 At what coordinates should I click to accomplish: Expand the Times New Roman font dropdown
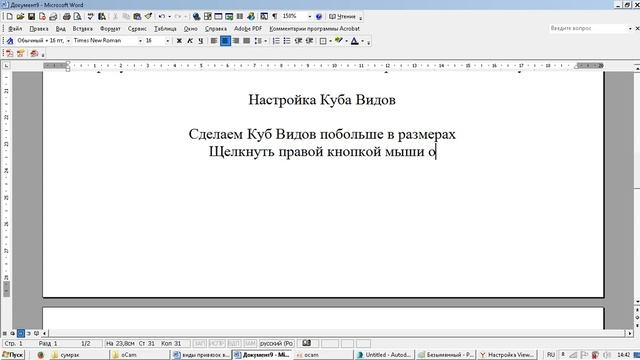[x=140, y=41]
